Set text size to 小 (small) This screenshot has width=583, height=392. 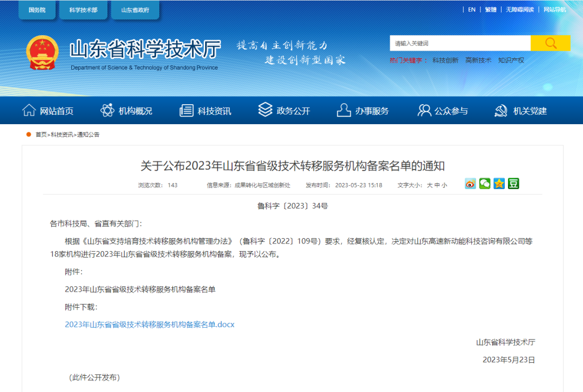444,185
